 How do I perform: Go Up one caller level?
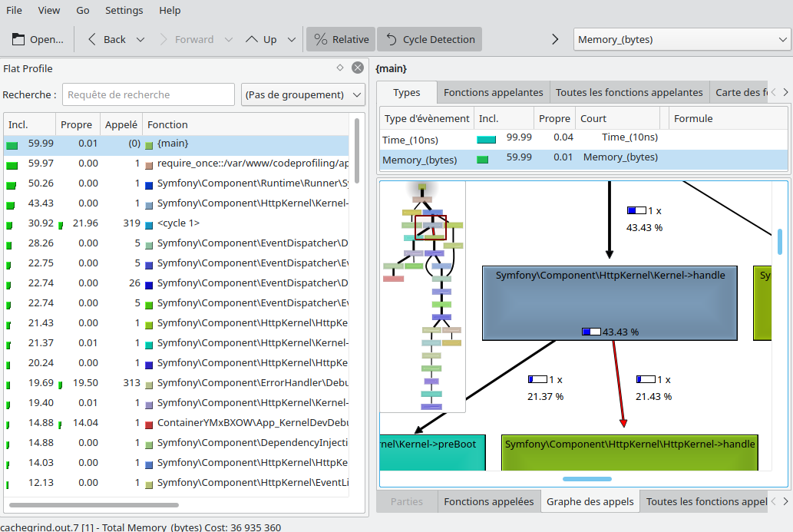261,39
